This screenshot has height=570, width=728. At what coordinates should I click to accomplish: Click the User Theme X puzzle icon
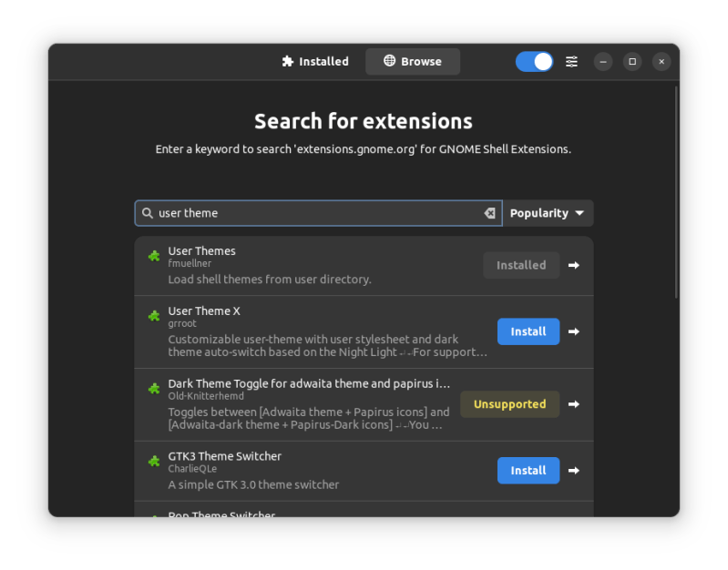click(154, 316)
